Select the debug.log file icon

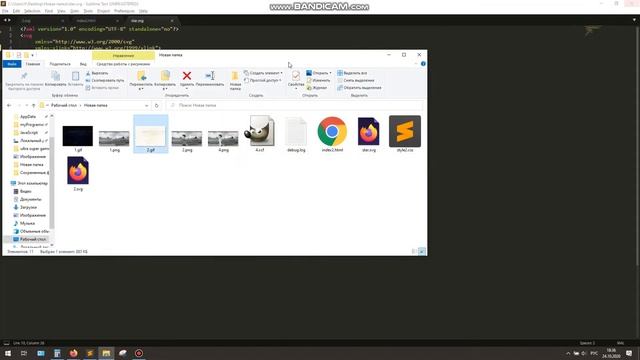click(296, 131)
